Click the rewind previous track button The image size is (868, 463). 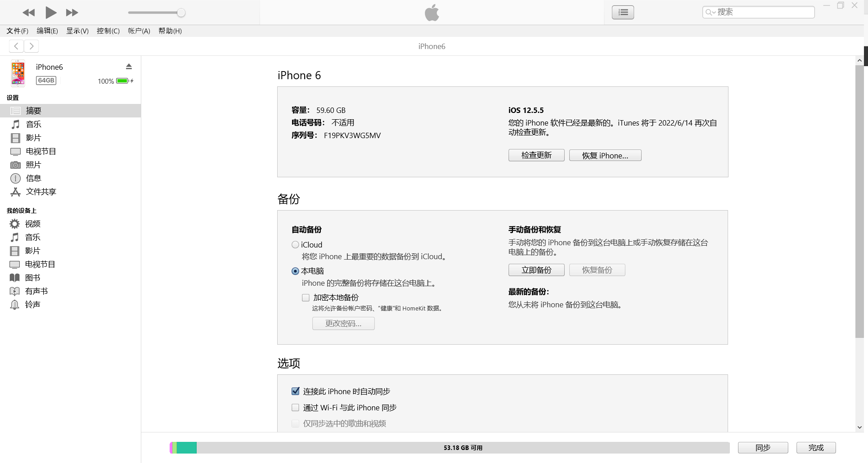29,13
